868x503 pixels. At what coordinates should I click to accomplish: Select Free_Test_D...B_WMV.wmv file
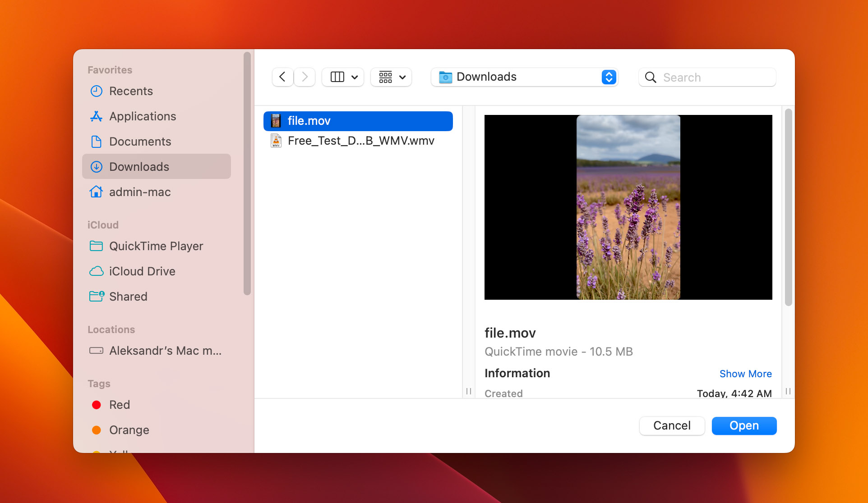coord(360,140)
